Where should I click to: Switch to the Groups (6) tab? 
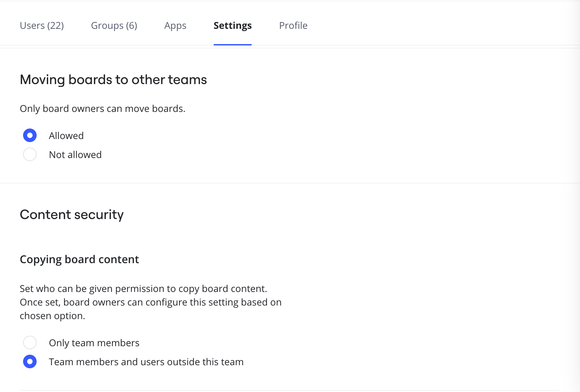(114, 26)
